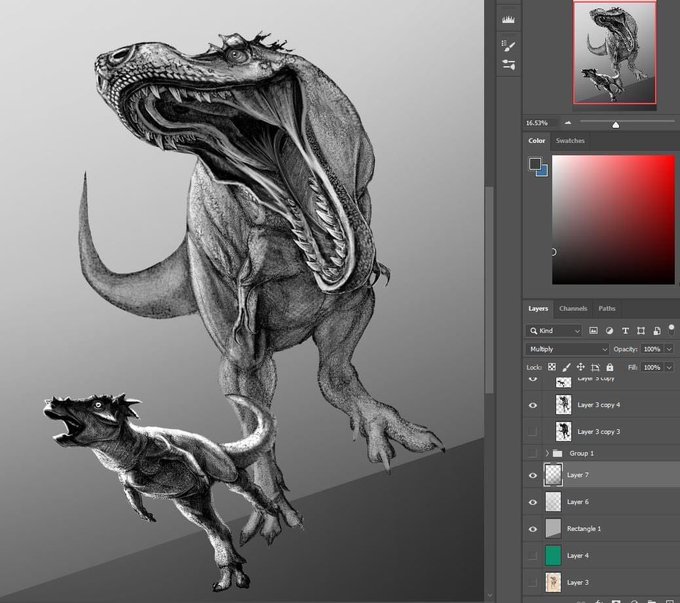
Task: Click Lock position move icon
Action: 580,367
